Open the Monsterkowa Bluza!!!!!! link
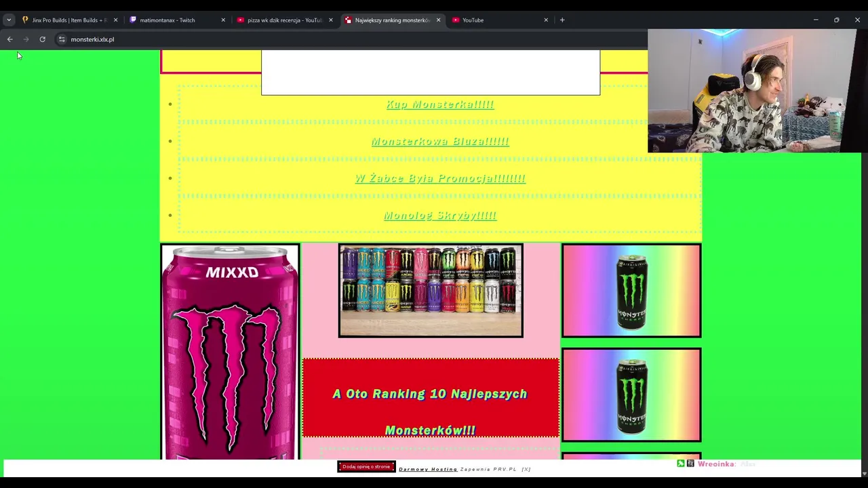 point(440,142)
